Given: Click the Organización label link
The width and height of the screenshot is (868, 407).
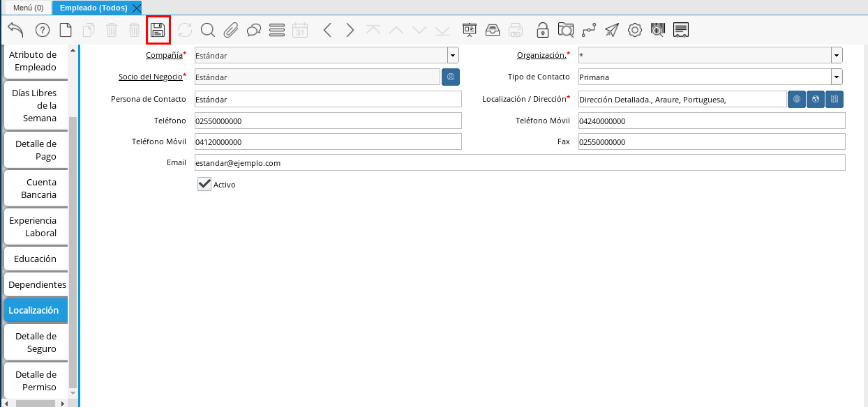Looking at the screenshot, I should tap(541, 55).
